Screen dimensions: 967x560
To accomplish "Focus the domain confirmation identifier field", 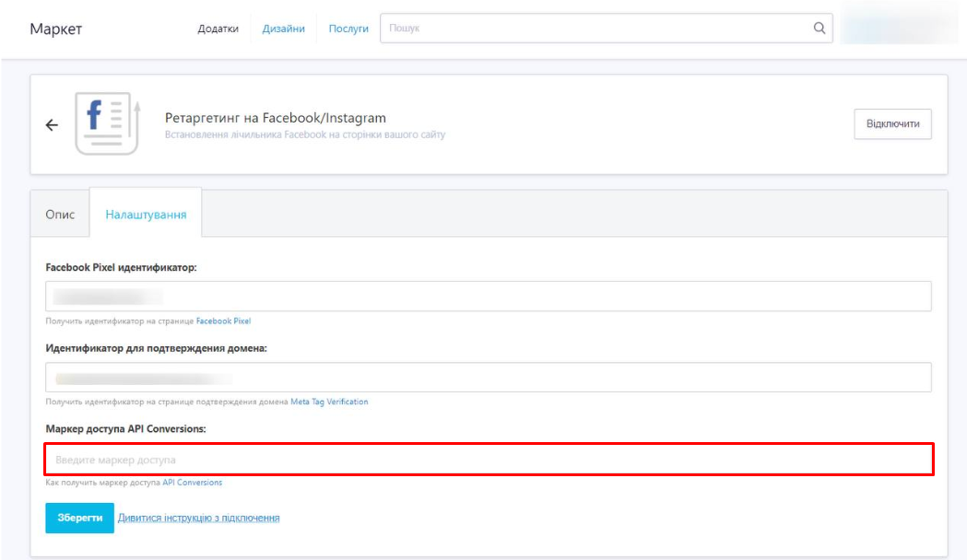I will pos(488,377).
